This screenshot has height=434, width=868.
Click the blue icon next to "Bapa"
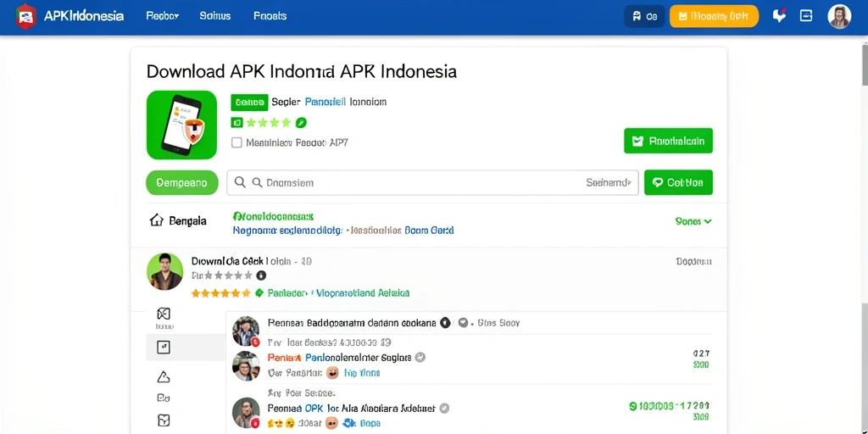coord(348,424)
